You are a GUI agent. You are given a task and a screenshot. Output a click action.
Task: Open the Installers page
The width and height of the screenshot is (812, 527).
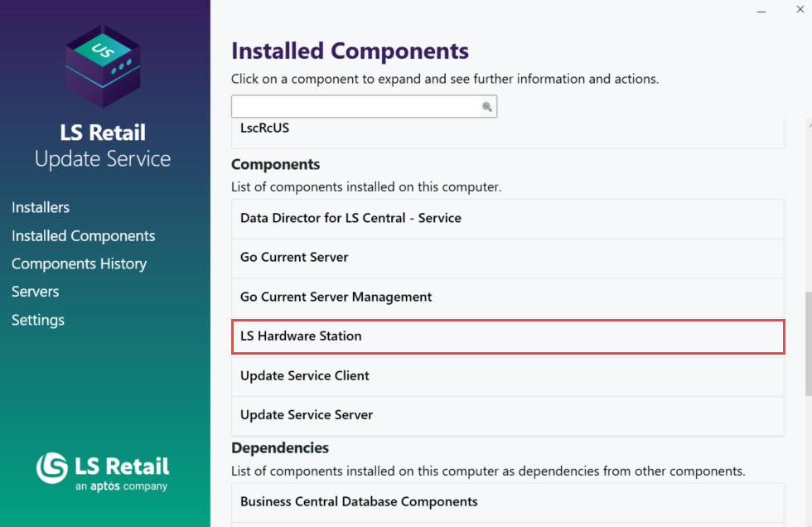[x=41, y=207]
